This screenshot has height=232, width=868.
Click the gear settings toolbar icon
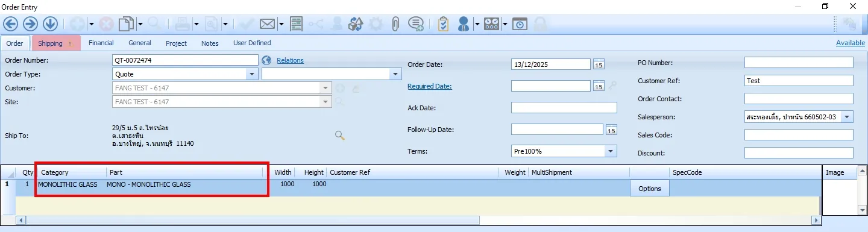point(376,24)
